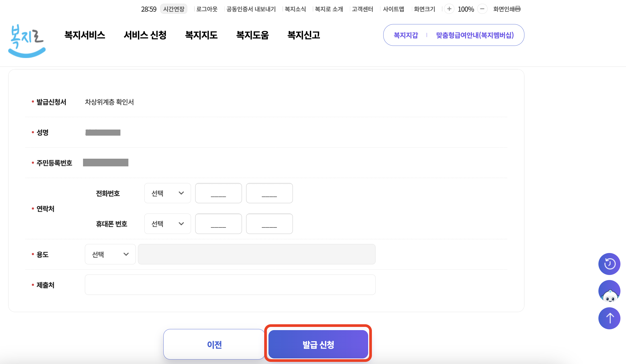Click the zoom-out minus icon

[x=482, y=9]
